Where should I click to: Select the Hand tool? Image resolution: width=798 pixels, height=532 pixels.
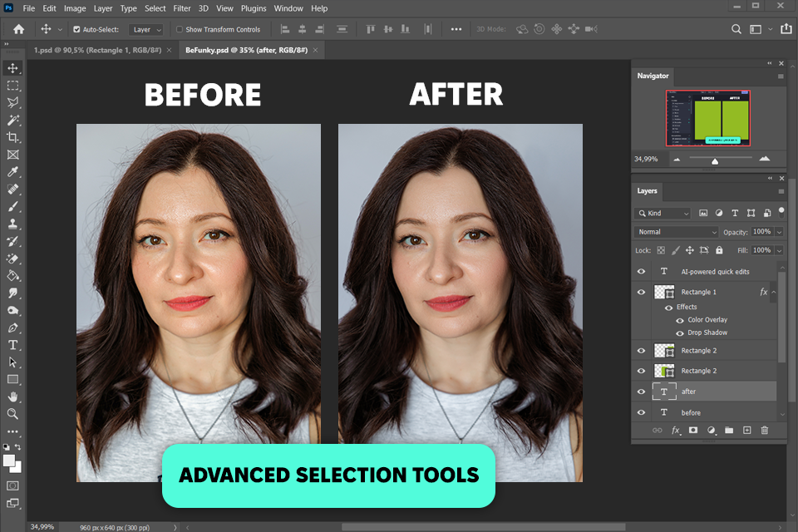coord(12,397)
